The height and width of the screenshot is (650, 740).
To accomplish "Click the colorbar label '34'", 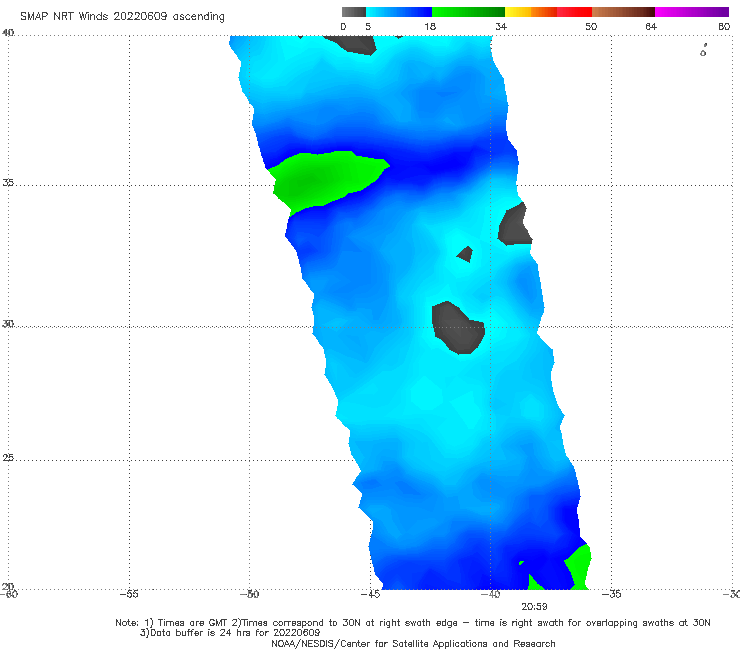I will (x=501, y=27).
